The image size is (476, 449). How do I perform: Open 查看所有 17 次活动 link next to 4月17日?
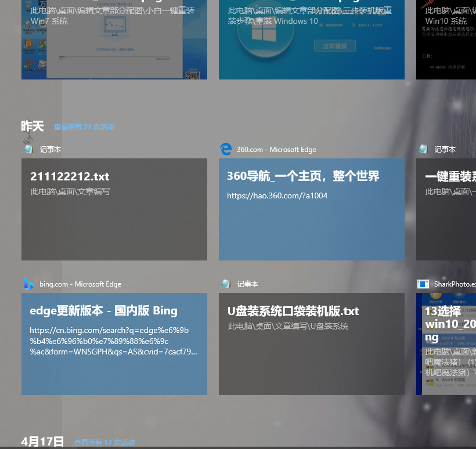pyautogui.click(x=104, y=443)
